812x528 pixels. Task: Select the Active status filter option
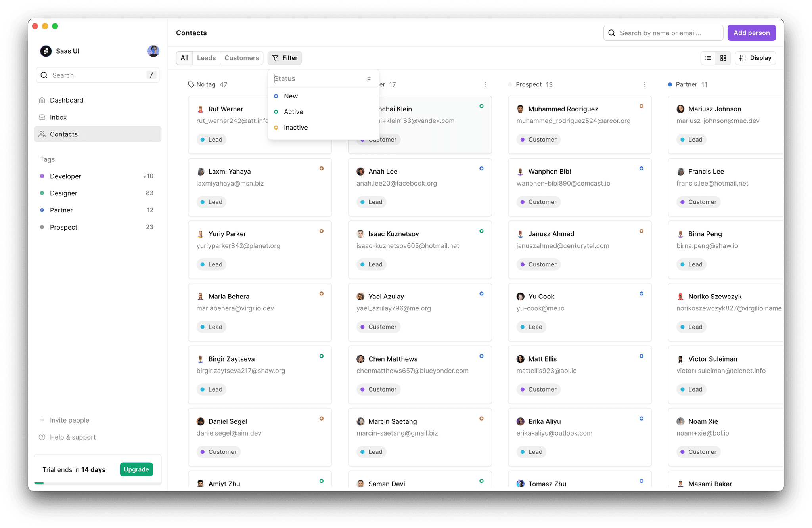pos(293,111)
